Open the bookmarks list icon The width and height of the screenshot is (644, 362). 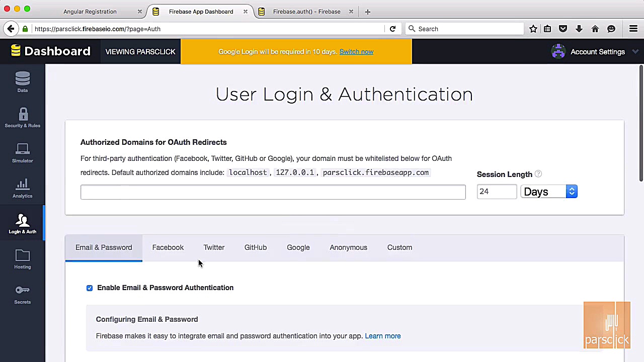click(547, 29)
